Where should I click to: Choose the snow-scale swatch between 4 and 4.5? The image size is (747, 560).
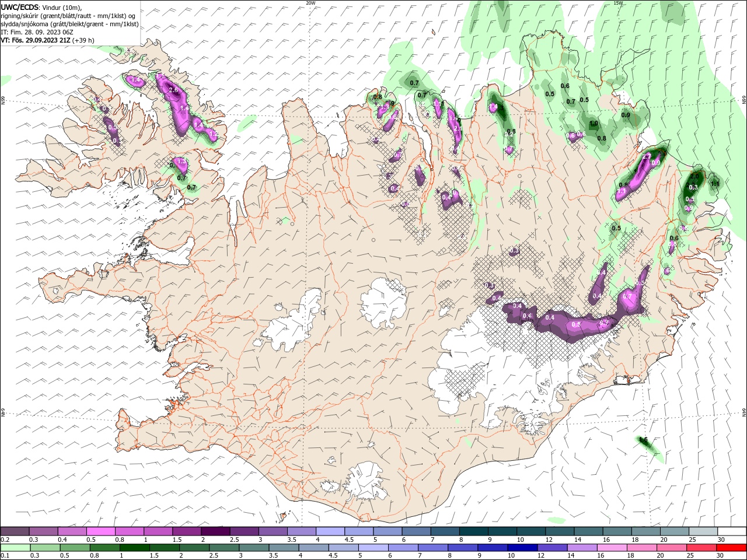click(330, 531)
